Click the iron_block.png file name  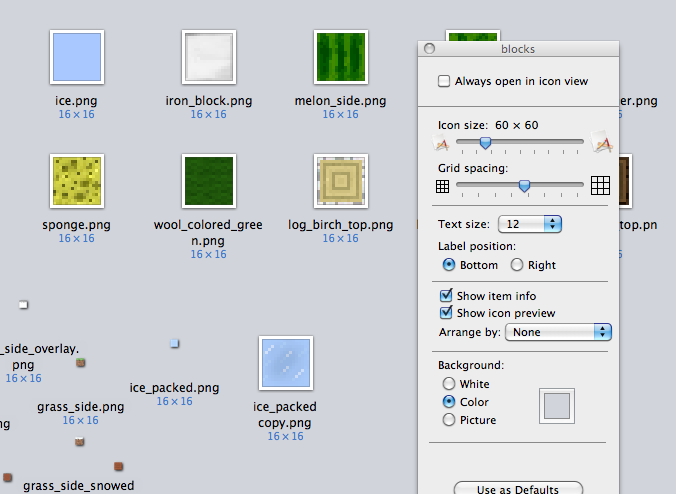tap(209, 101)
